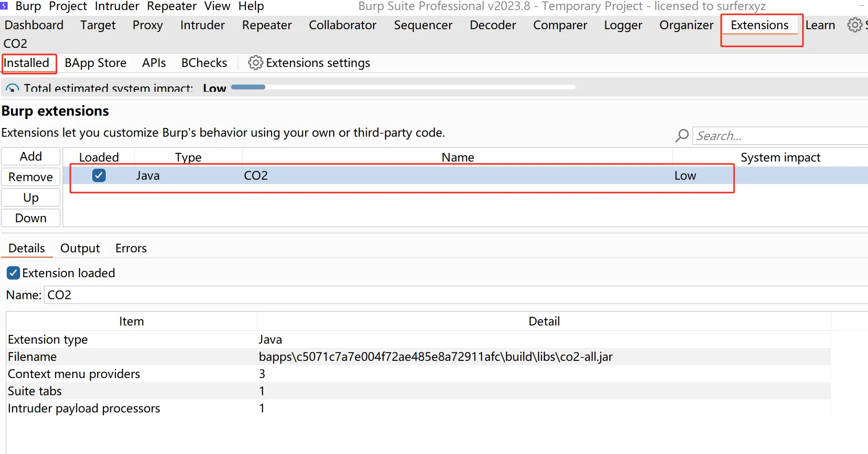Open the Intruder menu in menu bar
Image resolution: width=868 pixels, height=454 pixels.
[x=117, y=6]
